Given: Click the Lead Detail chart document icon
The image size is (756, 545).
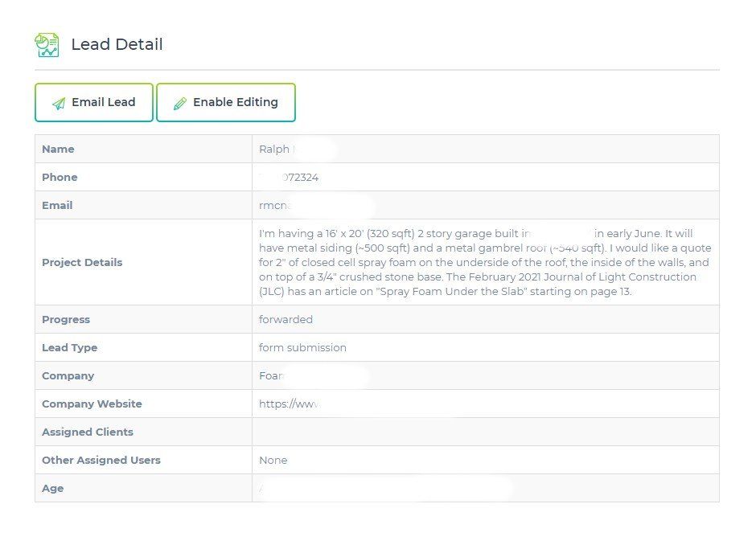Looking at the screenshot, I should pyautogui.click(x=47, y=44).
